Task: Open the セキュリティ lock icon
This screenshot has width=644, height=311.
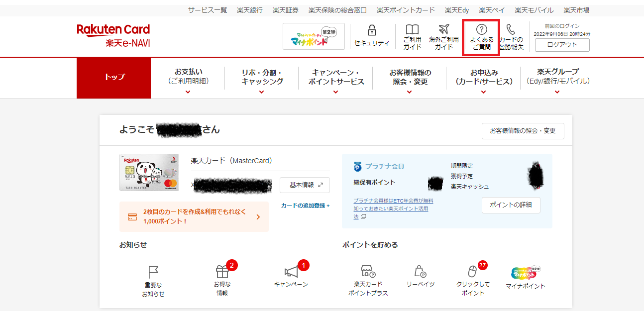Action: (x=371, y=30)
